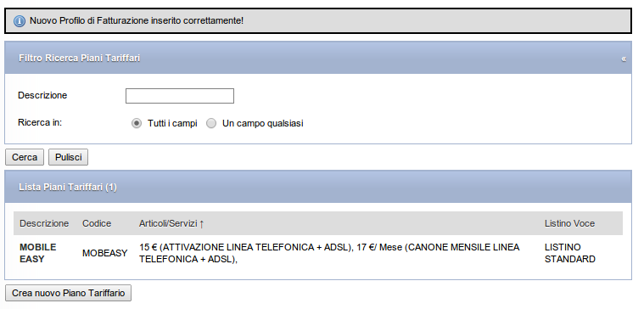This screenshot has width=644, height=309.
Task: Sort table by Descrizione column header
Action: pos(44,223)
